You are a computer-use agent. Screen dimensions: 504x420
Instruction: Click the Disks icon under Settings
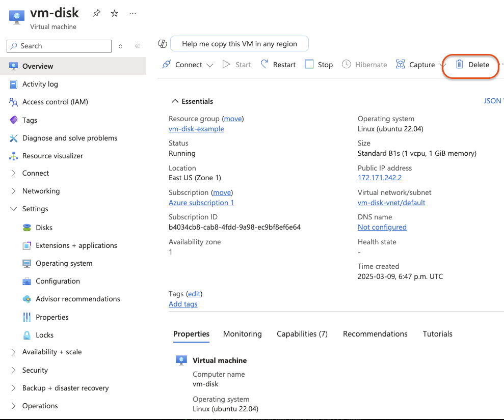[27, 228]
